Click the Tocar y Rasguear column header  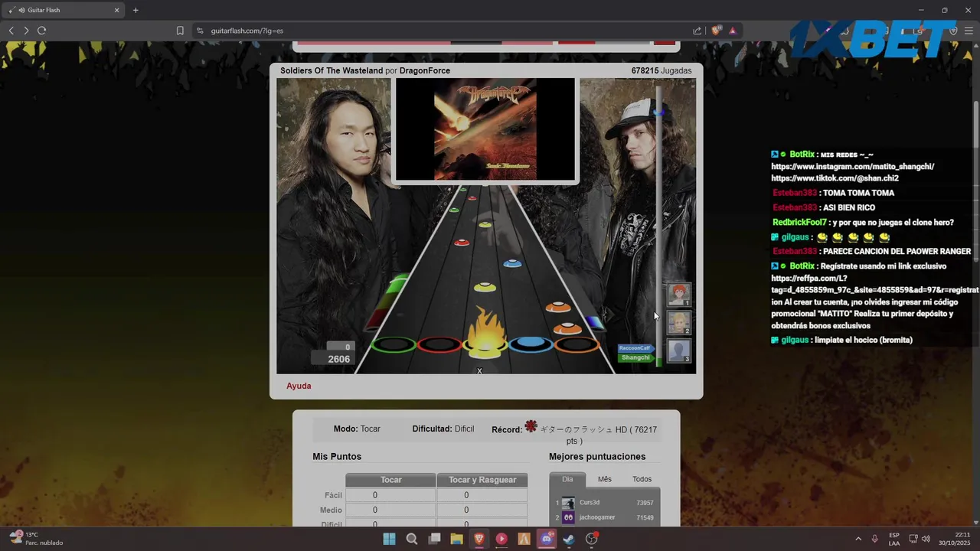click(482, 480)
